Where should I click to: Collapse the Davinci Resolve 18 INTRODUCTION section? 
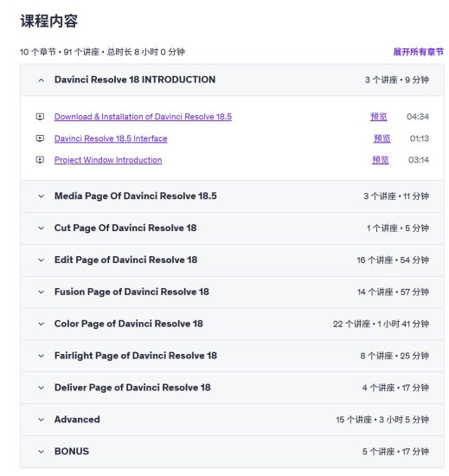[232, 80]
